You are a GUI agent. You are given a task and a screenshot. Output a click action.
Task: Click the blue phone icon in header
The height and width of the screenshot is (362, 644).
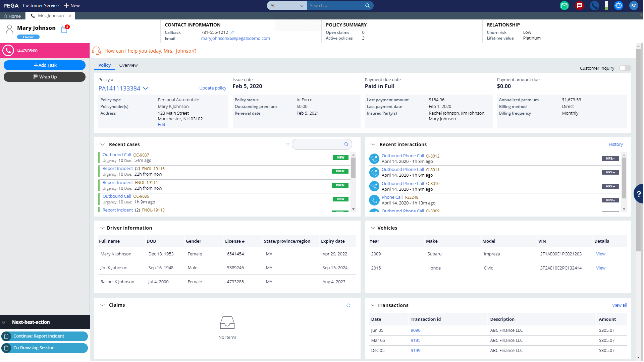point(594,6)
